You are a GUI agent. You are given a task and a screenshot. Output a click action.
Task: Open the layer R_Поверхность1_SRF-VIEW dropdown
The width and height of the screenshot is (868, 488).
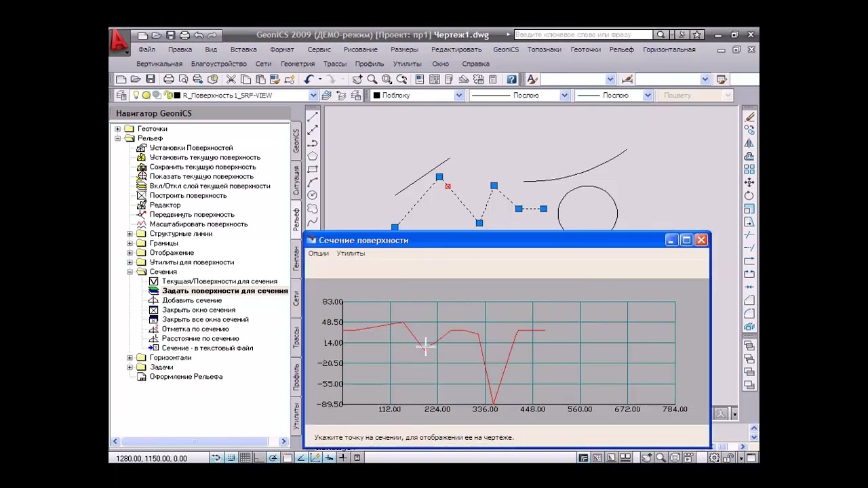[x=313, y=96]
